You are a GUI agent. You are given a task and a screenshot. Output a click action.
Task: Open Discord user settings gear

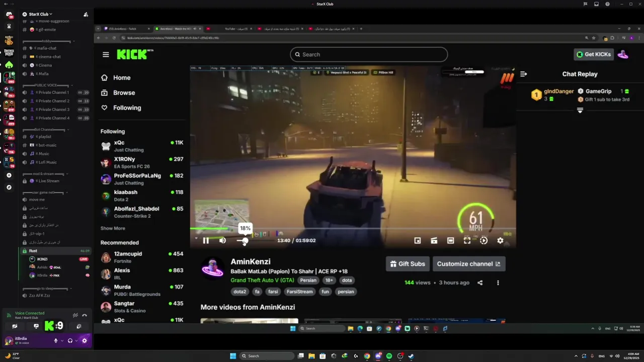[x=84, y=340]
